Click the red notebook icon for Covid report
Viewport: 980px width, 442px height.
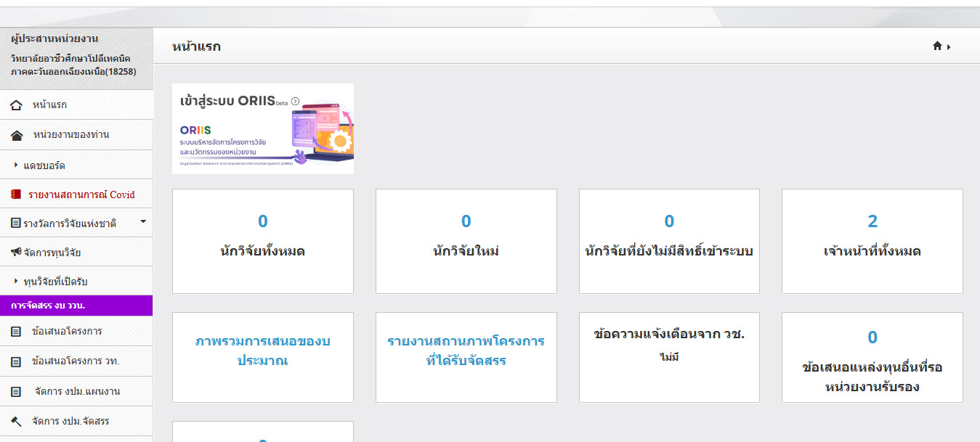(16, 195)
